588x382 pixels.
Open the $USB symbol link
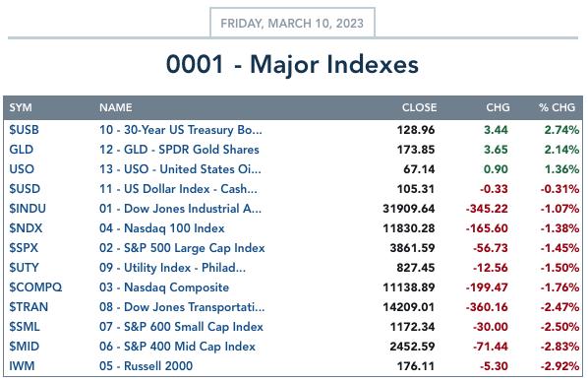24,130
